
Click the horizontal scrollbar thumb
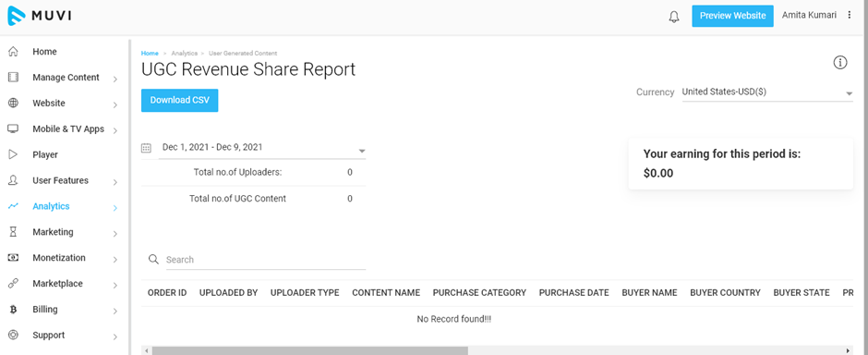[310, 350]
